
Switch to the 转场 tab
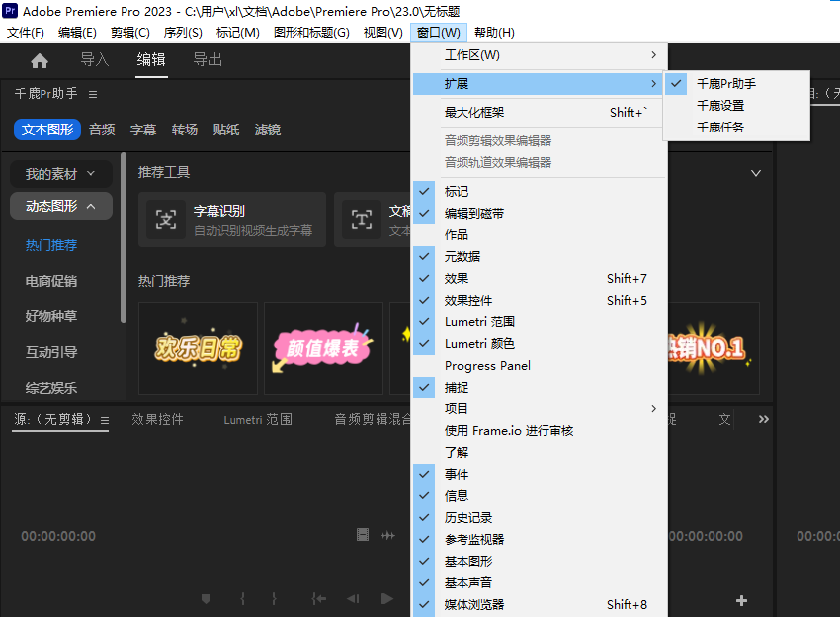click(x=184, y=129)
